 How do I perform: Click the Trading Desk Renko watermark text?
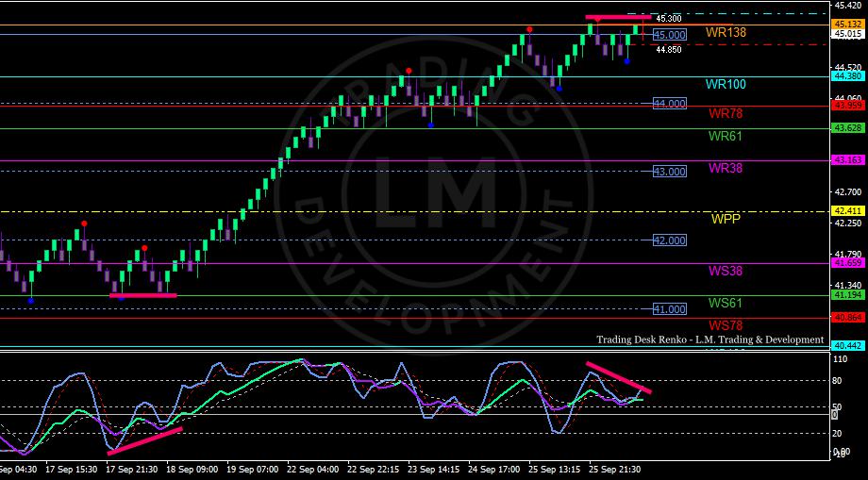point(709,339)
